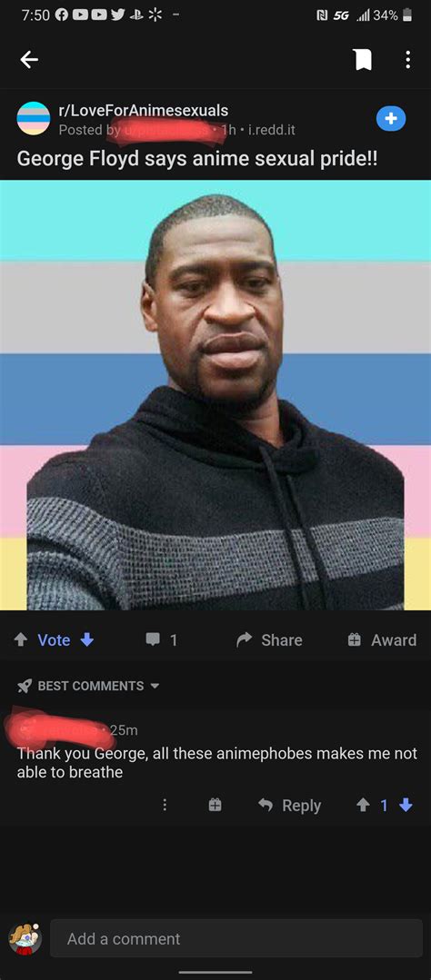This screenshot has width=431, height=980.
Task: Reply to the comment
Action: 290,806
